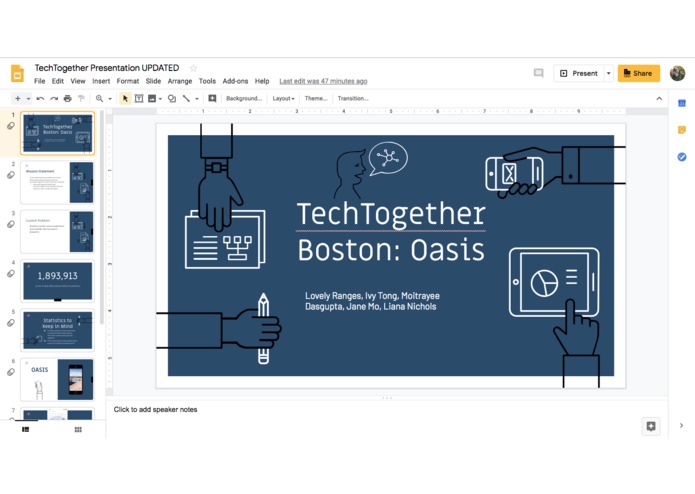Open Tasks in side panel
Viewport: 695px width, 494px height.
(x=682, y=157)
